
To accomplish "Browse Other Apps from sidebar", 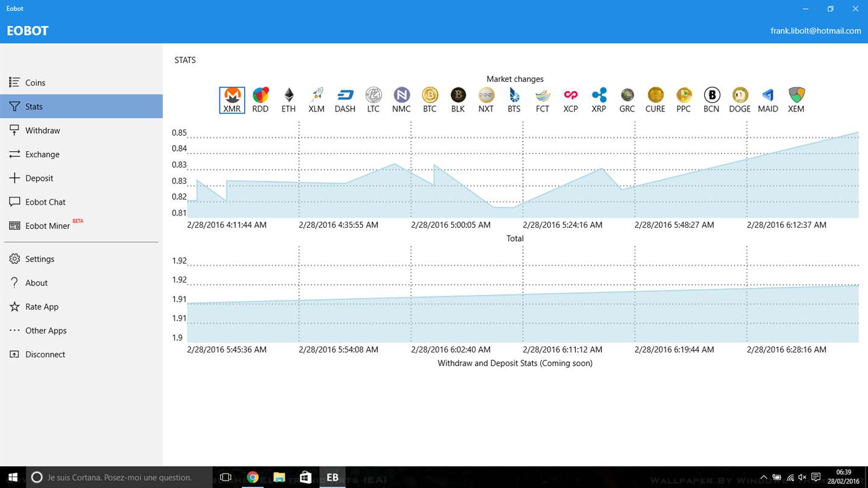I will (81, 331).
